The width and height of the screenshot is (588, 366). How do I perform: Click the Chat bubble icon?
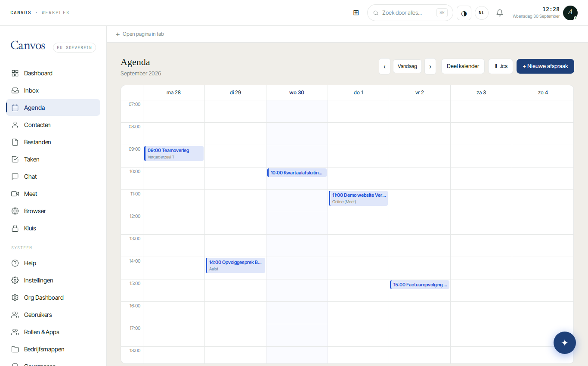(15, 177)
